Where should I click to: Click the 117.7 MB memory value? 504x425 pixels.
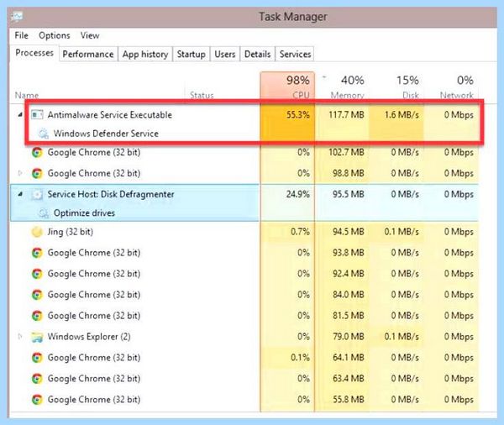tap(346, 115)
